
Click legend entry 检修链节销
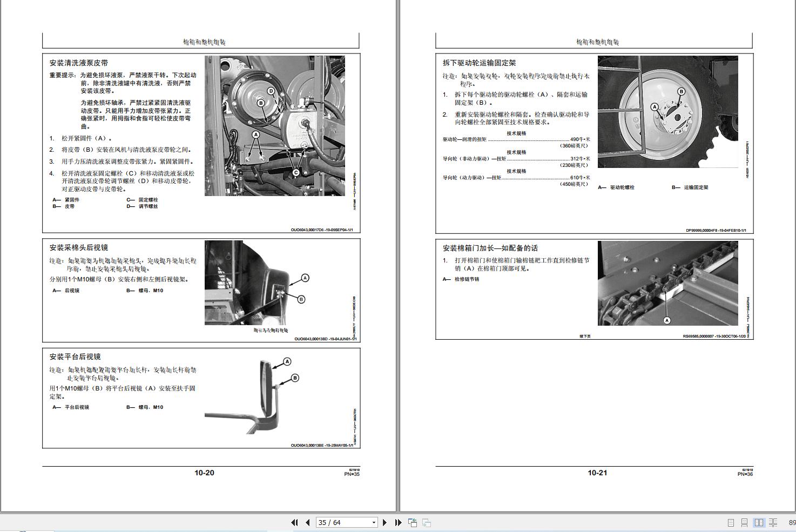pyautogui.click(x=467, y=279)
